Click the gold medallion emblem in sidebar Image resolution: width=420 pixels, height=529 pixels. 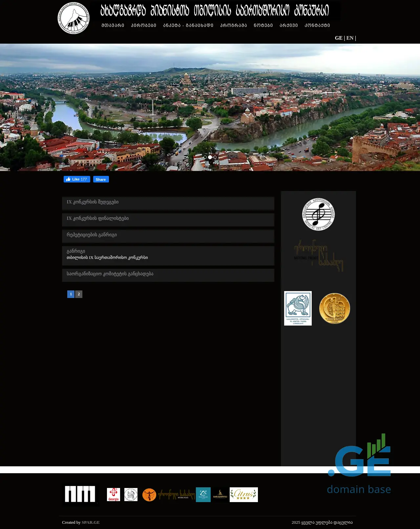click(x=334, y=308)
